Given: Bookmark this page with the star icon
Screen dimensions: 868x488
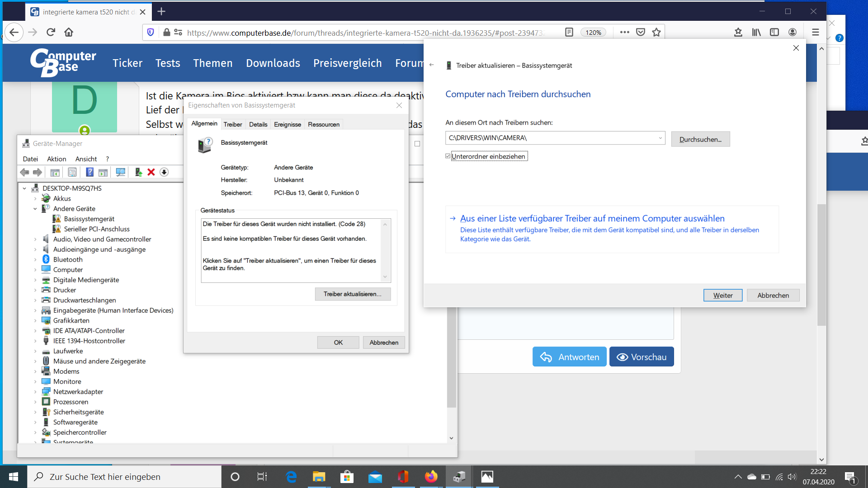Looking at the screenshot, I should tap(656, 32).
